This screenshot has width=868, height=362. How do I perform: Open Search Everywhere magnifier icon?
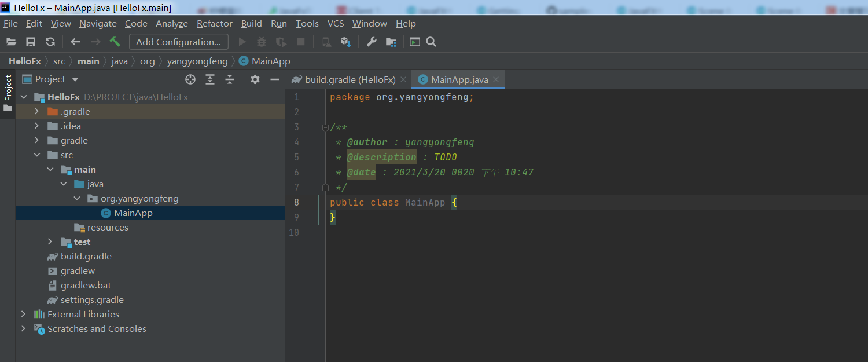[x=431, y=42]
